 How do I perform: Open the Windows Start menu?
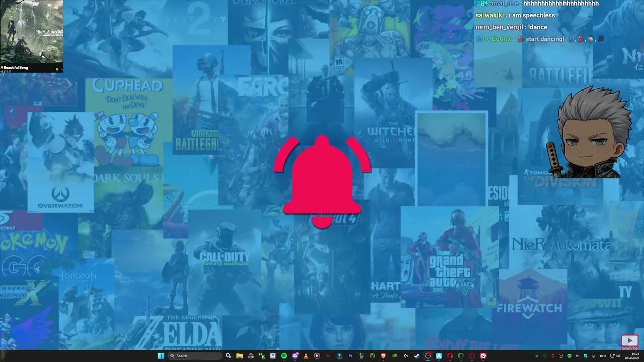161,356
